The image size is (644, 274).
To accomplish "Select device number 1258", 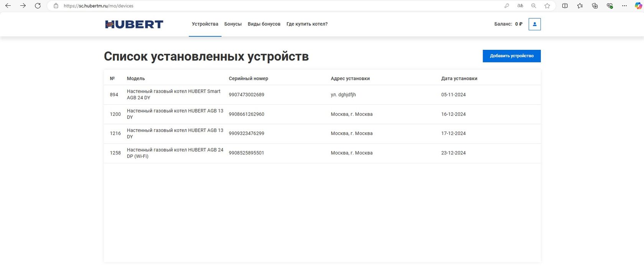I will pyautogui.click(x=115, y=153).
